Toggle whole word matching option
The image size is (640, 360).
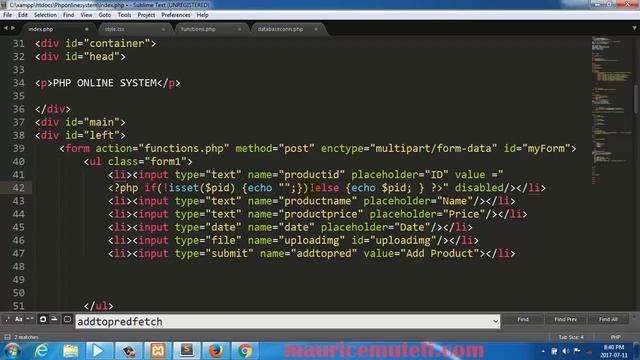(30, 319)
